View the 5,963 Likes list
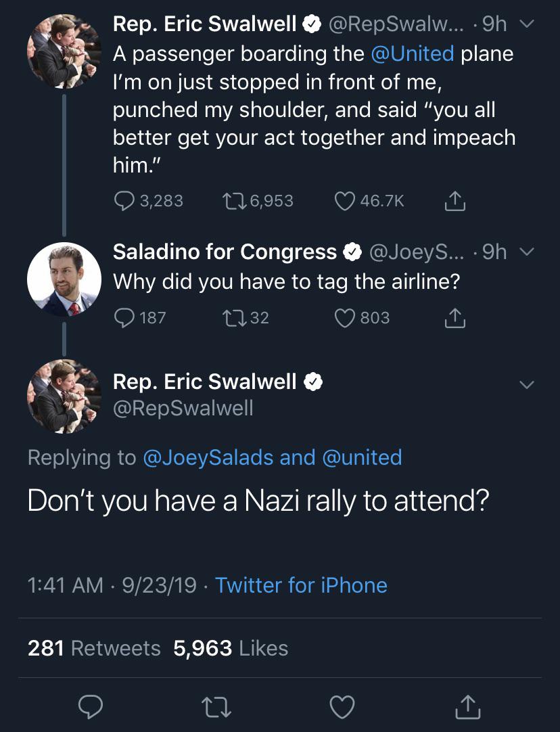 pos(231,648)
